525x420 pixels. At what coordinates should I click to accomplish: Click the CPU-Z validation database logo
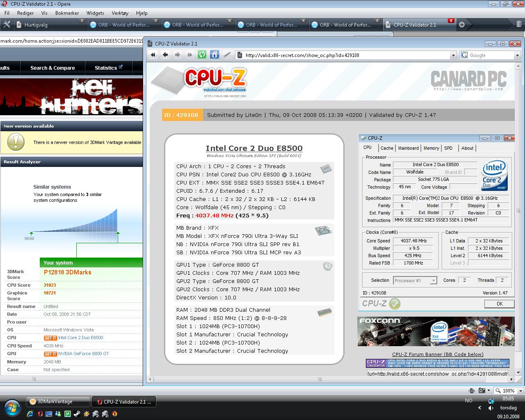pos(199,82)
